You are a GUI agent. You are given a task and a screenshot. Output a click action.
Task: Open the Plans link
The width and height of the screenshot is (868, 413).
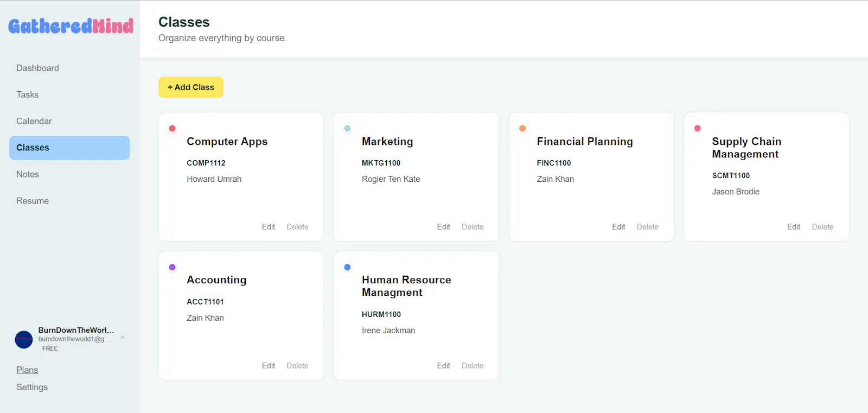tap(27, 370)
